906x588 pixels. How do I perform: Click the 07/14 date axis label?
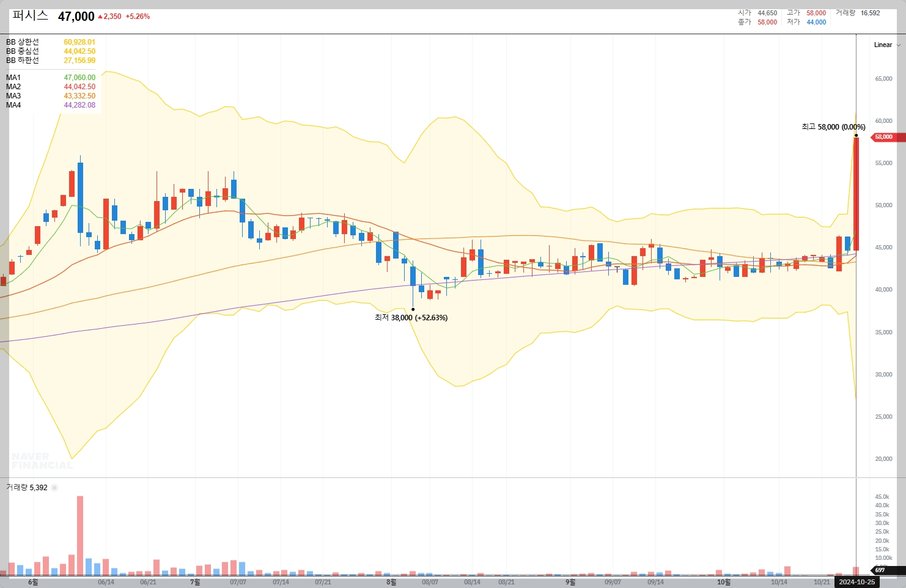click(x=281, y=582)
